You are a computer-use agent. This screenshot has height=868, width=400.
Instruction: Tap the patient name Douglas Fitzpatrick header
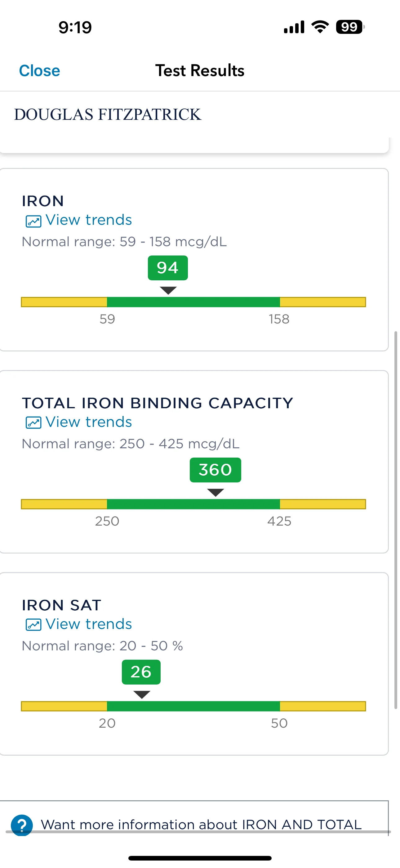(x=108, y=115)
